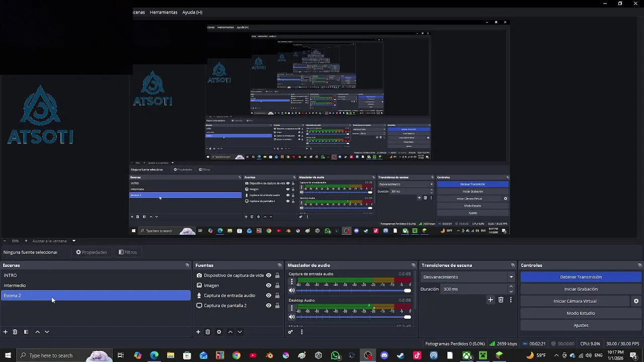644x362 pixels.
Task: Move the selected scene up
Action: click(x=37, y=332)
